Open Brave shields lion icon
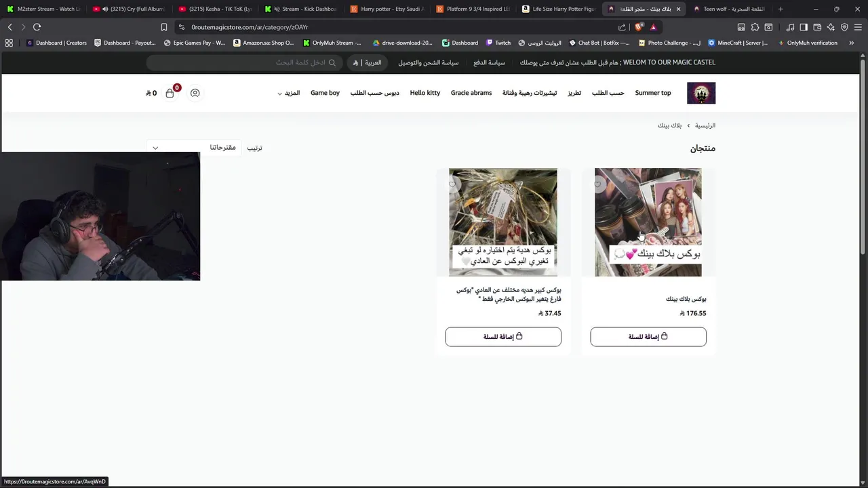 click(639, 27)
